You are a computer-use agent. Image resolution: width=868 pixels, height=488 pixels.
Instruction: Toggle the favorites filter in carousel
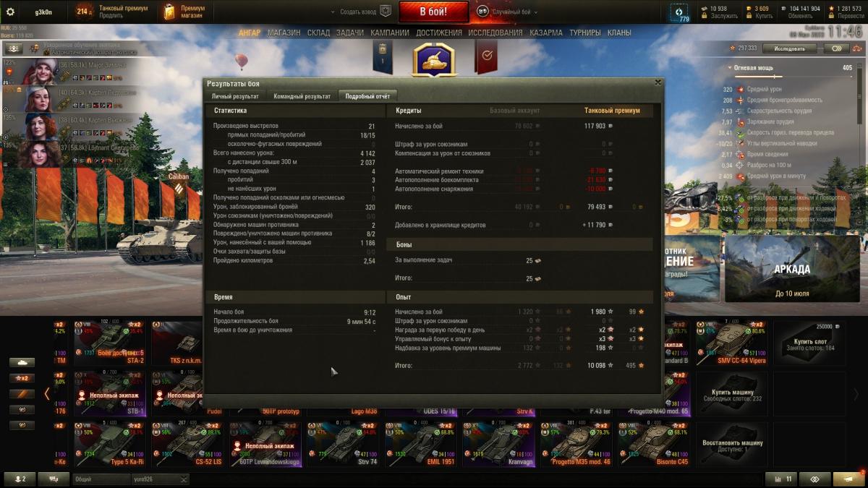point(22,394)
